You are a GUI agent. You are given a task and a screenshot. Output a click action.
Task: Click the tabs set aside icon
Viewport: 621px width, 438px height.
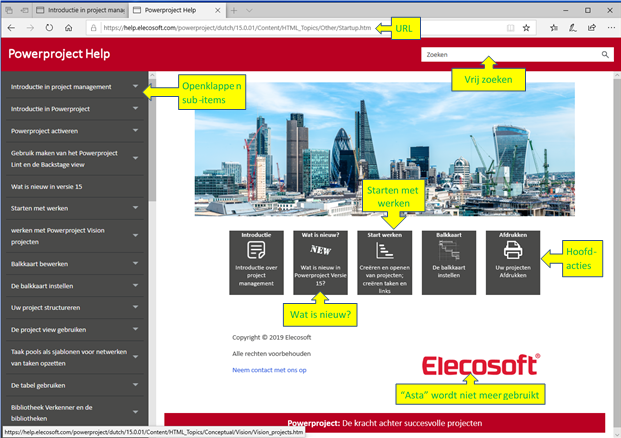[9, 10]
